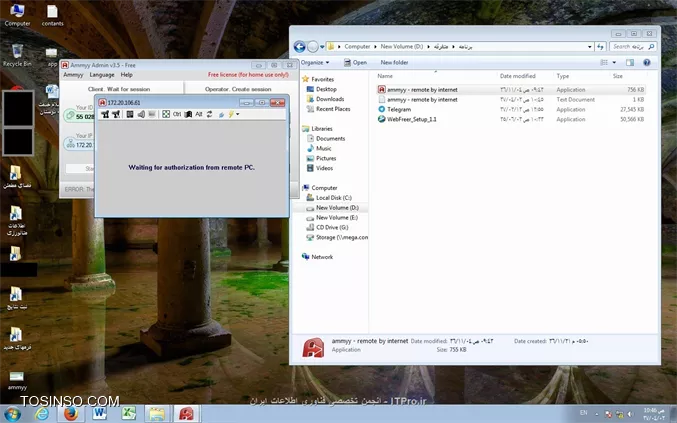Screen dimensions: 677x423
Task: Open the Documents library
Action: pyautogui.click(x=326, y=139)
